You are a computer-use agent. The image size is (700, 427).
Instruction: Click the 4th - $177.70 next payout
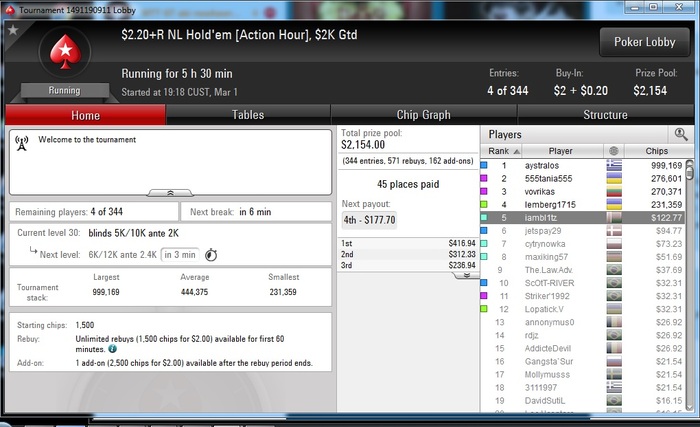tap(369, 220)
